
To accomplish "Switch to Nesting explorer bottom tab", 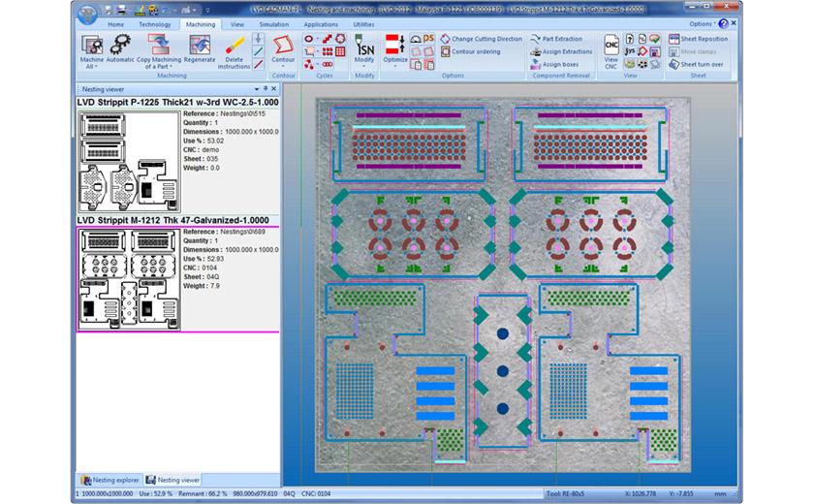I will [x=110, y=480].
